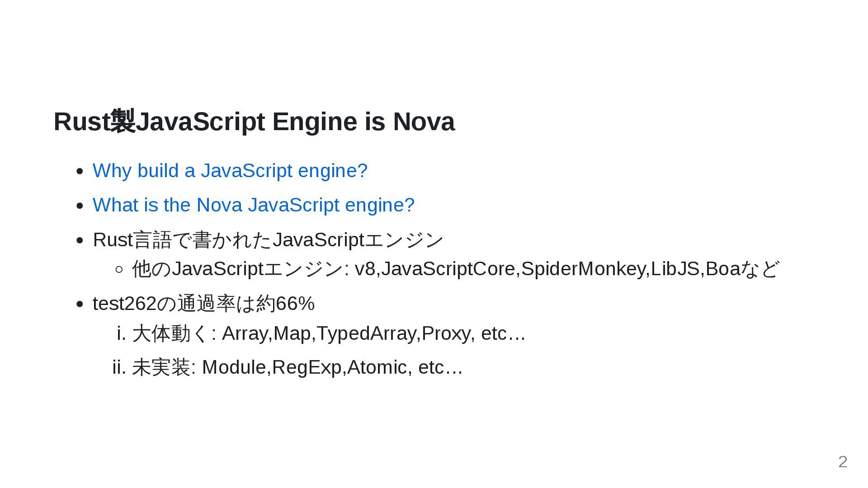The height and width of the screenshot is (488, 868).
Task: Click the slide title "Rust製JavaScript Engine is Nova"
Action: tap(254, 122)
